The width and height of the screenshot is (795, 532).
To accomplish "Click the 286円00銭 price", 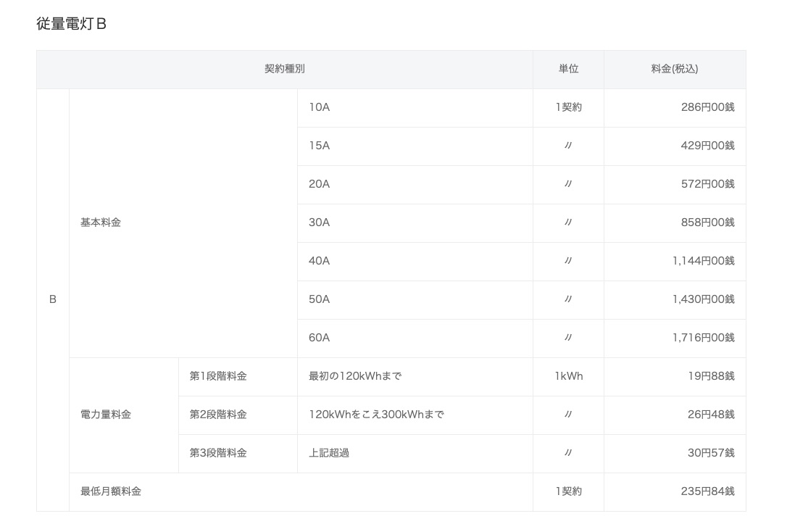I will click(708, 107).
